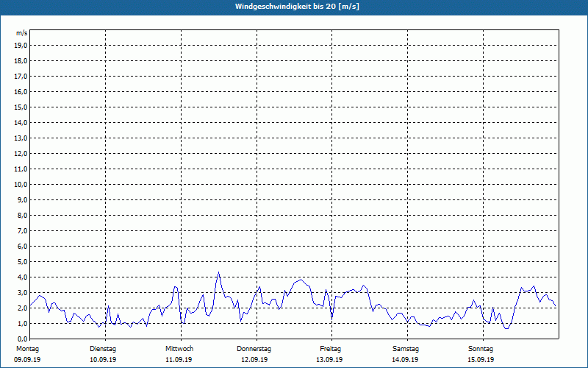Click the 16,0 y-axis value
Viewport: 588px width, 368px height.
coord(21,91)
